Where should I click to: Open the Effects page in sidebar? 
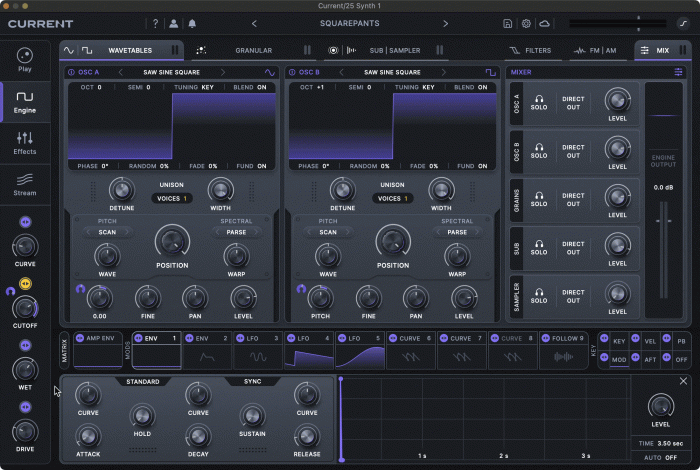tap(25, 143)
